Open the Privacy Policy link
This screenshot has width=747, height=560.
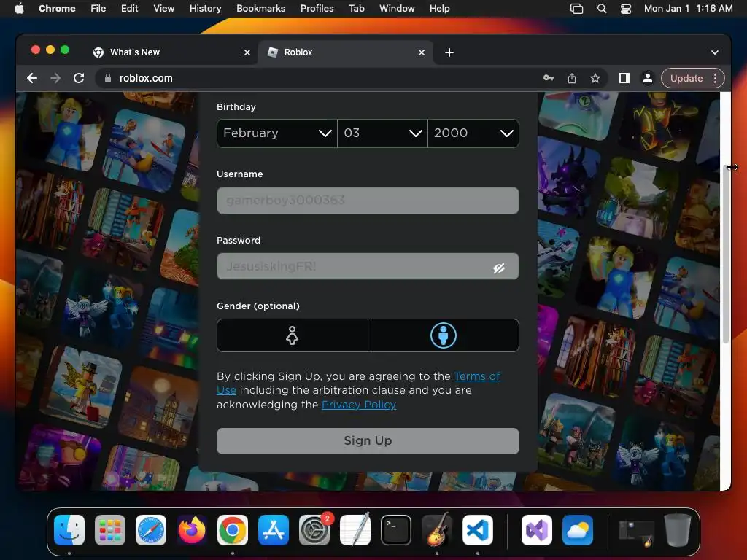point(359,405)
